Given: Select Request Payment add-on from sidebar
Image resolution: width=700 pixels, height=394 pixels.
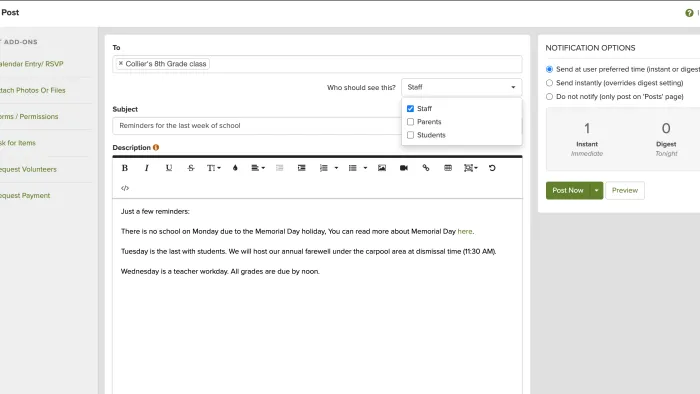Looking at the screenshot, I should 25,195.
